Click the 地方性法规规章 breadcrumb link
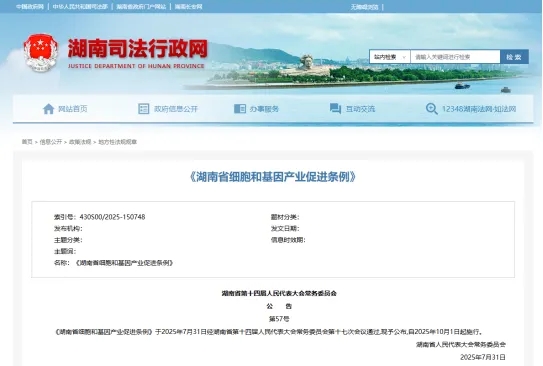Viewport: 543px width, 366px height. coord(117,142)
